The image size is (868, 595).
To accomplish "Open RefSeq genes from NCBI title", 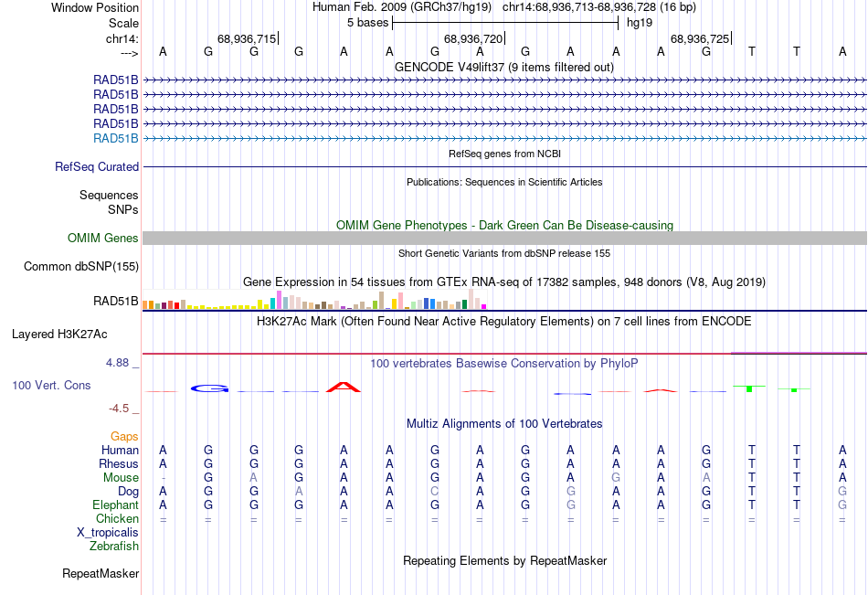I will tap(504, 154).
